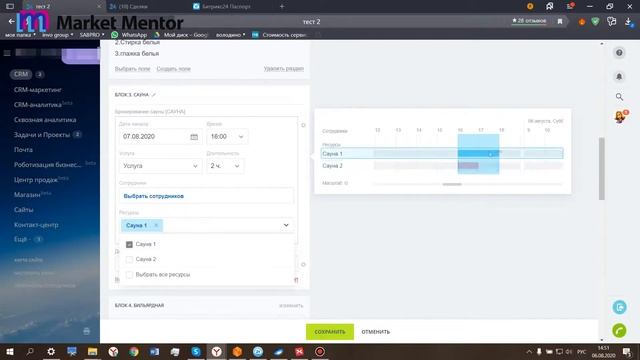Open Windows Start menu
Image resolution: width=640 pixels, height=360 pixels.
[9, 351]
